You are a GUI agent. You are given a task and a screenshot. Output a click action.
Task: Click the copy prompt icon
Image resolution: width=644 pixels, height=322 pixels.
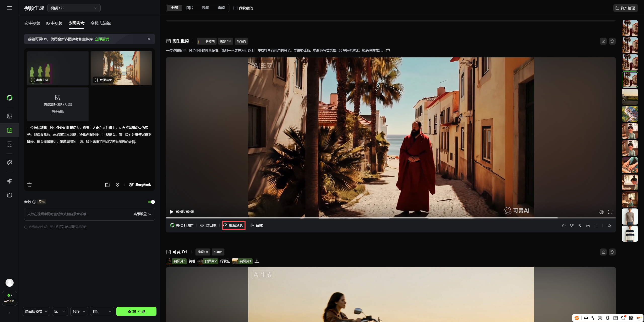click(x=388, y=50)
